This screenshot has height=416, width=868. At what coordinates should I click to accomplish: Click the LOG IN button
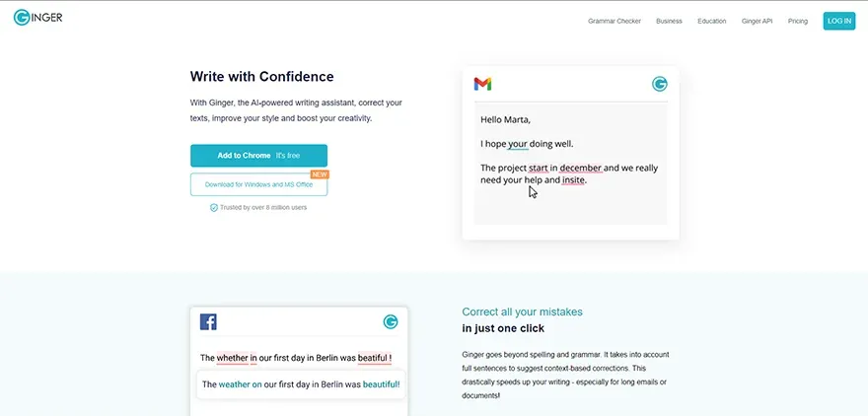coord(839,21)
